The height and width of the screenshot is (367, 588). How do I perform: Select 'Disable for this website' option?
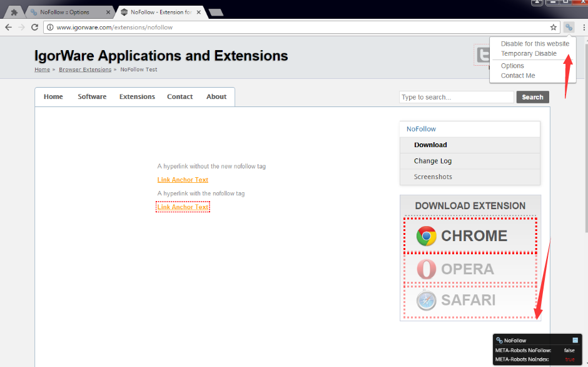pyautogui.click(x=535, y=44)
